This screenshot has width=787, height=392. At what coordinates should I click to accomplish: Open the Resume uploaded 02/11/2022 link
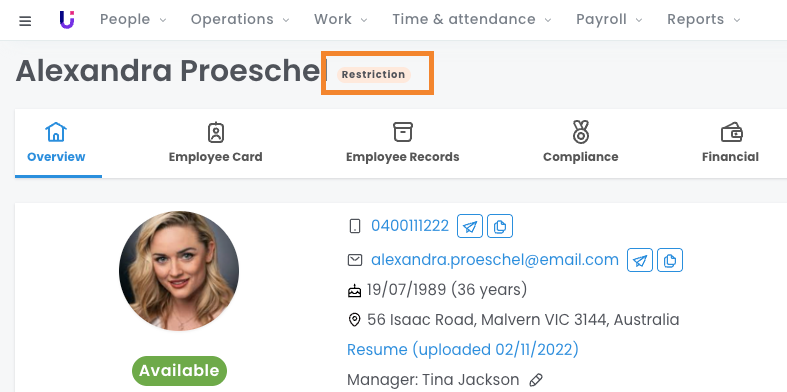coord(463,349)
